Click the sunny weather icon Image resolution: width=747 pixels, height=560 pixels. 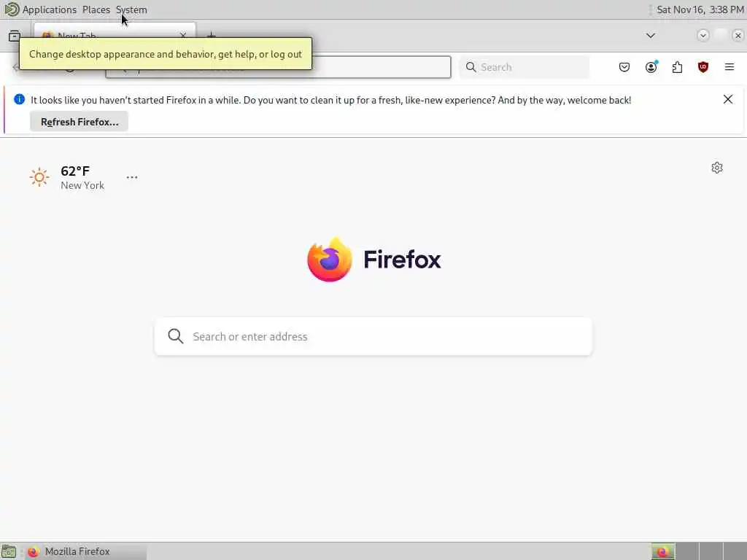tap(39, 178)
